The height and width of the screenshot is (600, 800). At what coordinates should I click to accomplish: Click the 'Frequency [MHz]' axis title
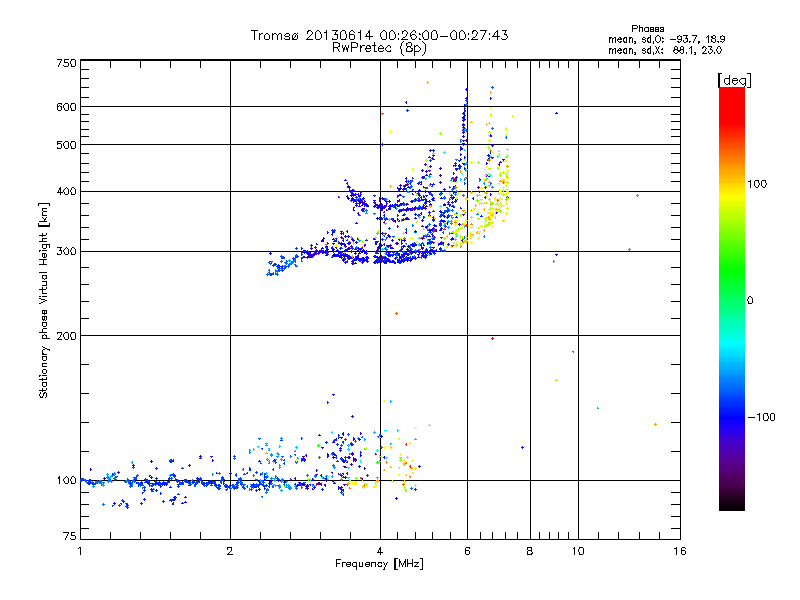point(379,564)
